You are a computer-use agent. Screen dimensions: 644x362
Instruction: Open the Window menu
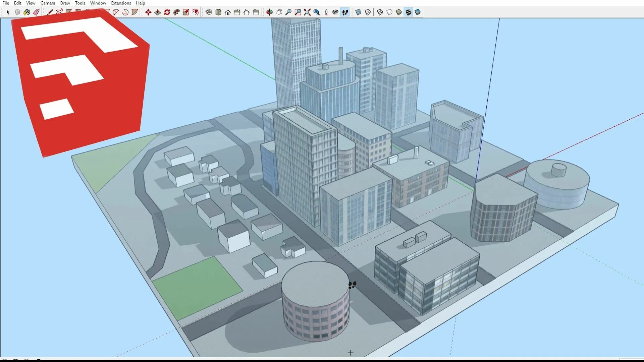[x=98, y=3]
